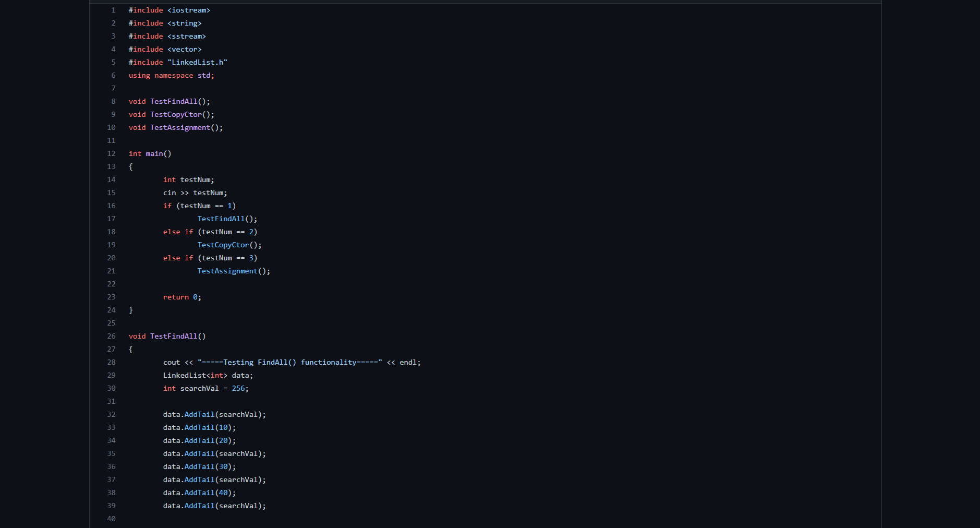The image size is (980, 528).
Task: Click 'data.AddTail(20);' line
Action: tap(199, 440)
